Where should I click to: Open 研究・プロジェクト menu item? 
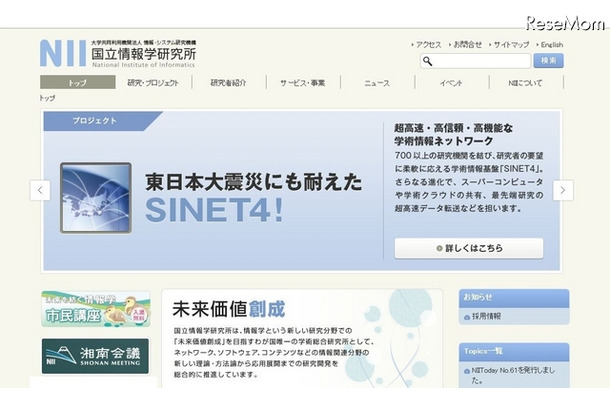pyautogui.click(x=153, y=82)
